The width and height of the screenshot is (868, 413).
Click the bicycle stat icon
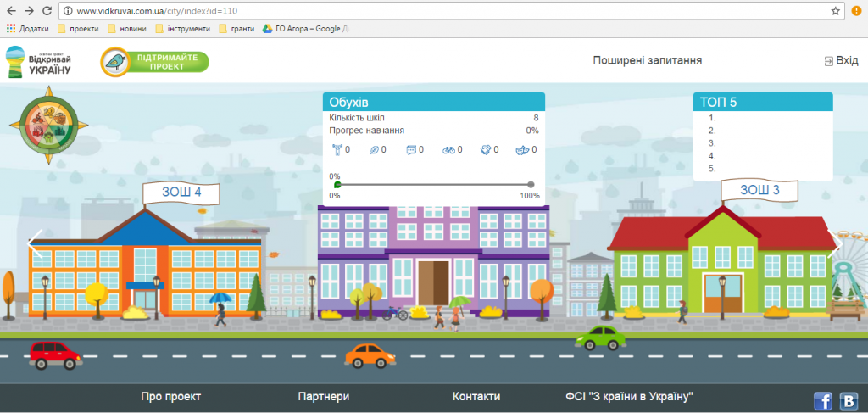point(449,149)
